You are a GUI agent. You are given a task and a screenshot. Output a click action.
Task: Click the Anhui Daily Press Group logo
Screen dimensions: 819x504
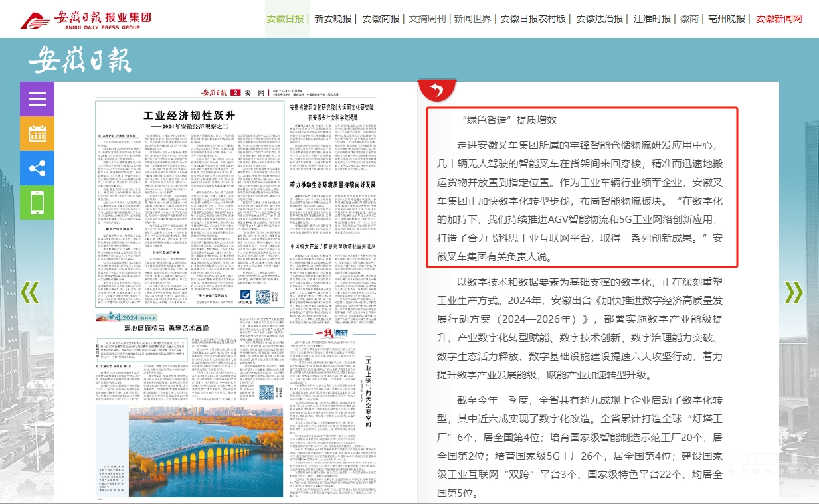coord(86,19)
